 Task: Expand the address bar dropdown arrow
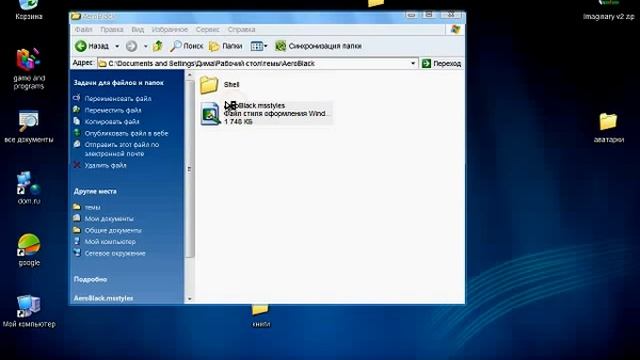tap(413, 63)
